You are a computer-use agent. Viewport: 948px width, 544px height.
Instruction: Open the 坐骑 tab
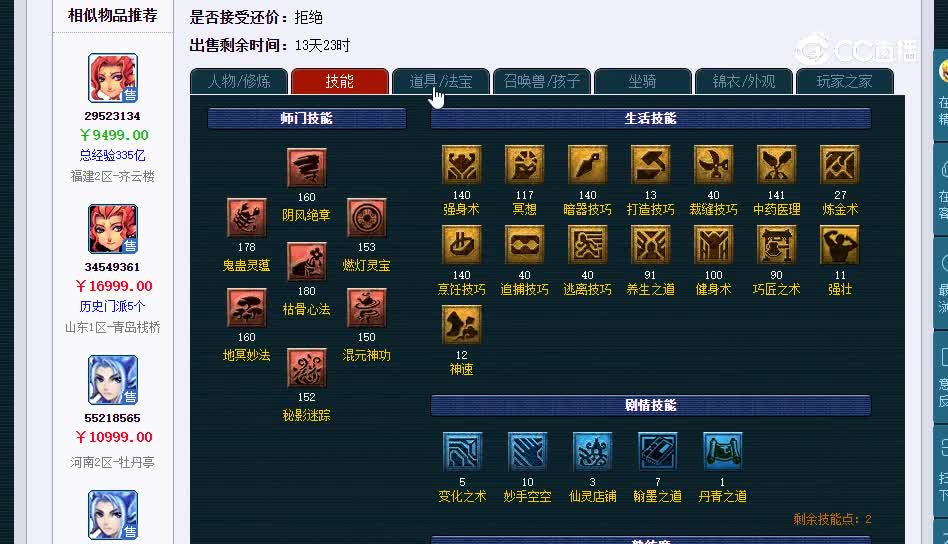(642, 82)
